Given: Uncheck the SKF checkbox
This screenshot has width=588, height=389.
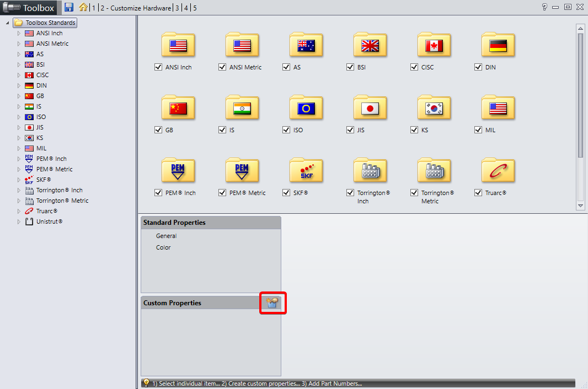Looking at the screenshot, I should [286, 193].
